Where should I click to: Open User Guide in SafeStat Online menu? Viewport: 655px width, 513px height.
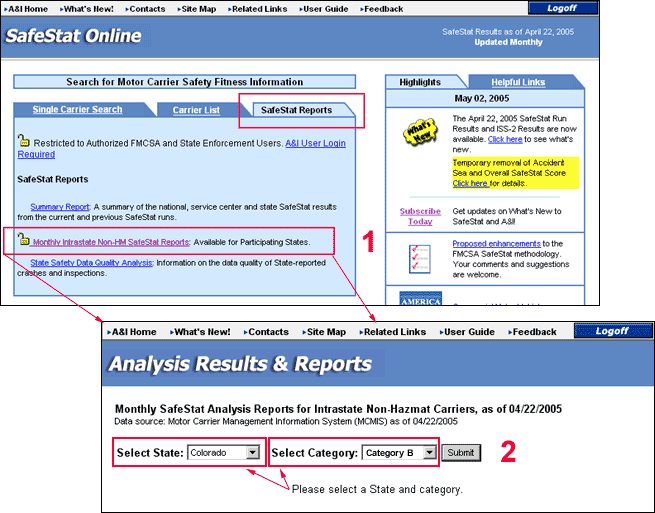tap(324, 9)
